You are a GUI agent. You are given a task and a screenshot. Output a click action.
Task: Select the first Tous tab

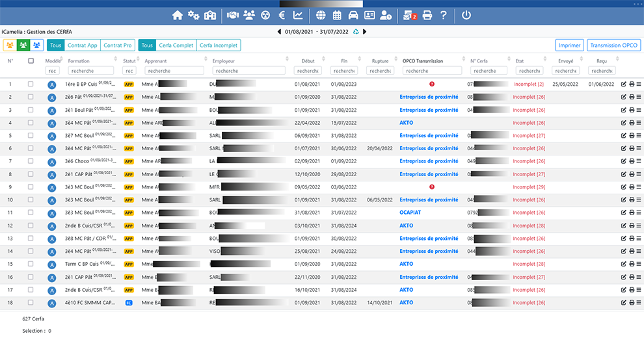[55, 45]
